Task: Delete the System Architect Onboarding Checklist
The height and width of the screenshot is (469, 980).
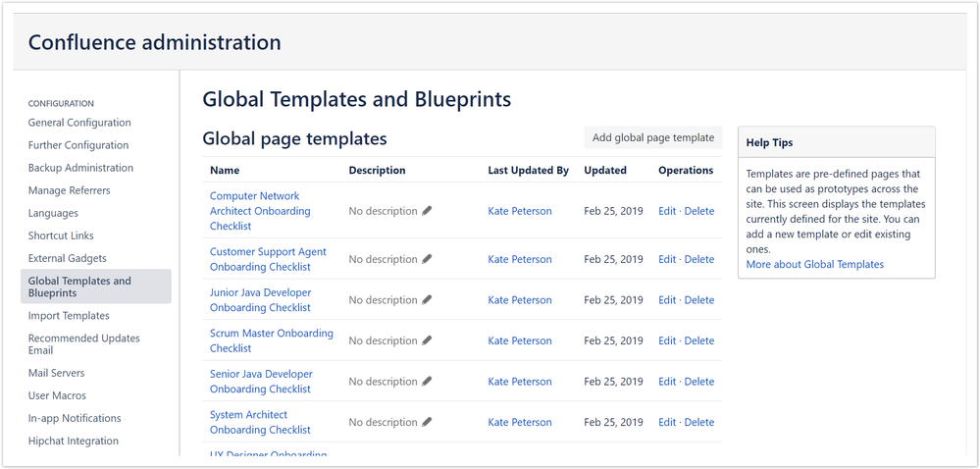Action: point(699,422)
